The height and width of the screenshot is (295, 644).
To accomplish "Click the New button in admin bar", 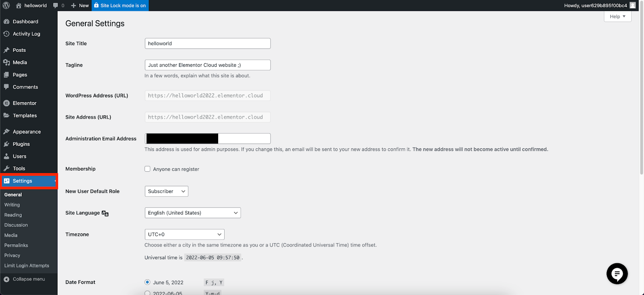I will point(80,6).
